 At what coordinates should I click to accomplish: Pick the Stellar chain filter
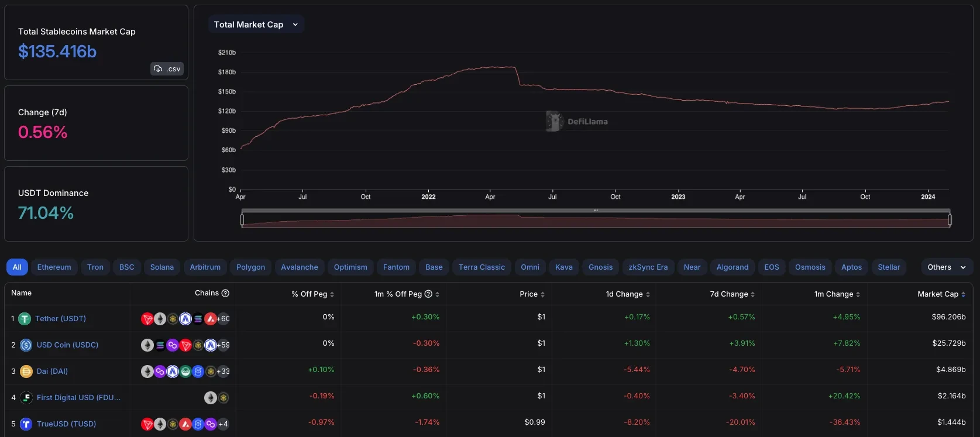889,267
